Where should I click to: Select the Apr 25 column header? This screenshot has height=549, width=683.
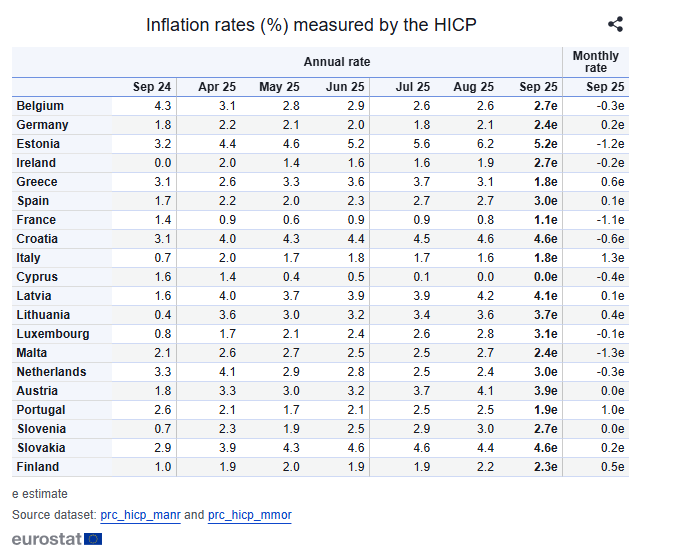pyautogui.click(x=217, y=87)
